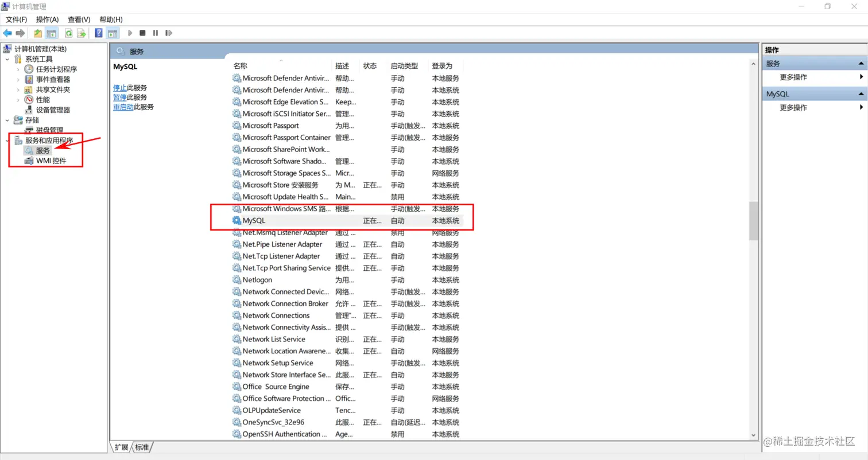
Task: Click the MySQL service gear icon
Action: point(237,220)
